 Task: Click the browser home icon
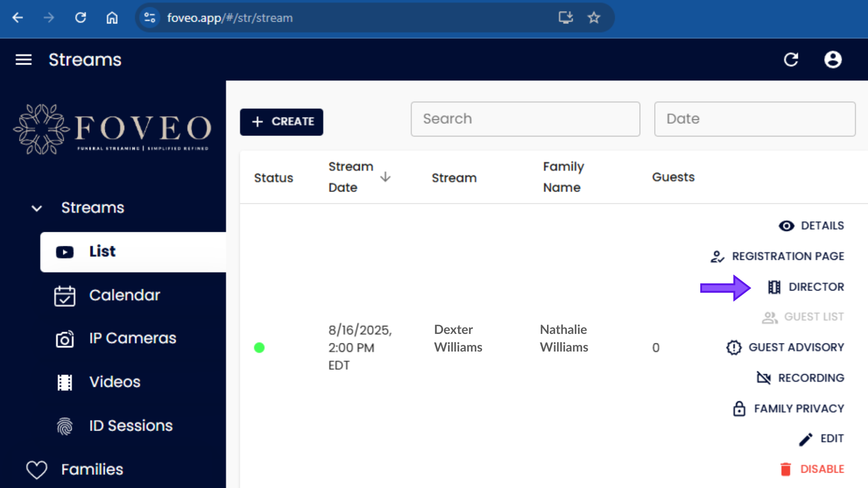click(112, 18)
